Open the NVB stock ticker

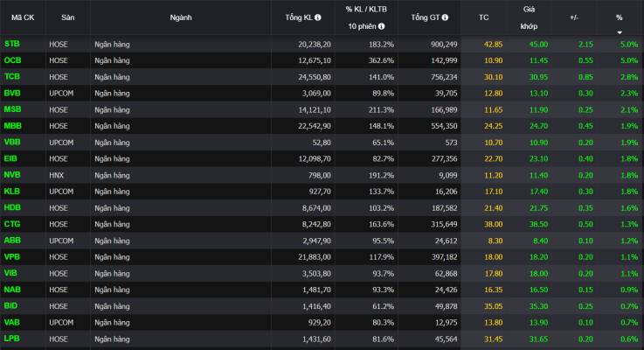[12, 175]
